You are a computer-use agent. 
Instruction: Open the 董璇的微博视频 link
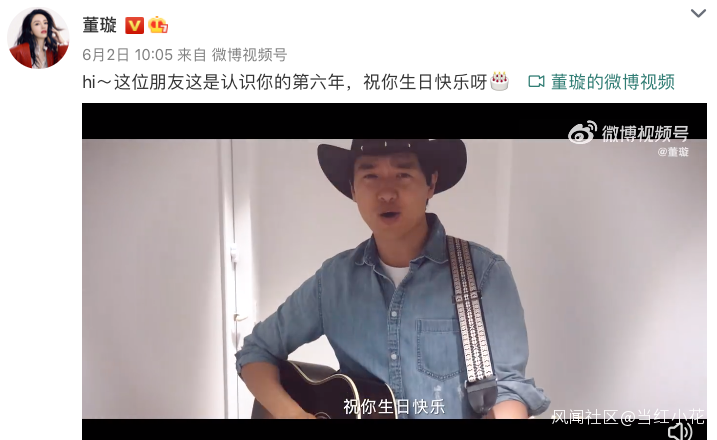pyautogui.click(x=613, y=82)
